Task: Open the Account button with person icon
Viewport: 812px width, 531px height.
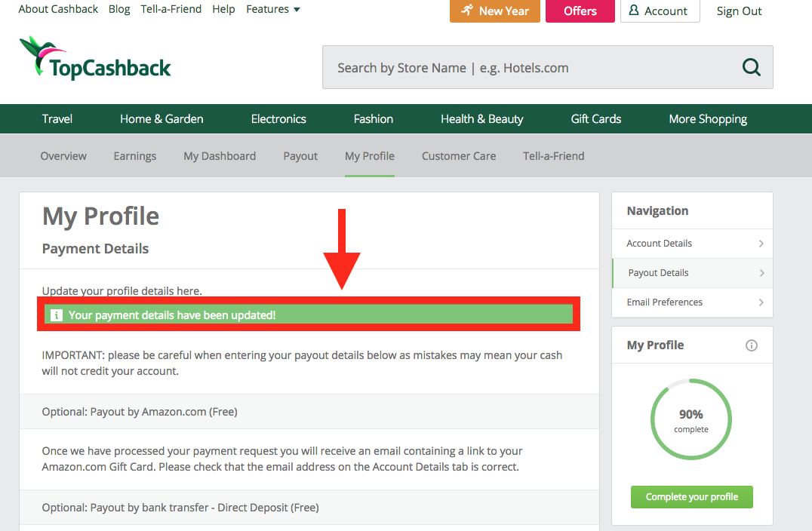Action: (x=660, y=11)
